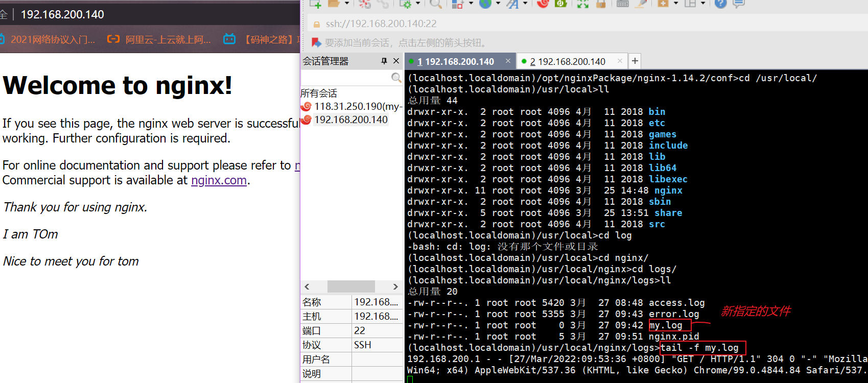Toggle the session manager pin button
Image resolution: width=868 pixels, height=383 pixels.
[x=384, y=61]
